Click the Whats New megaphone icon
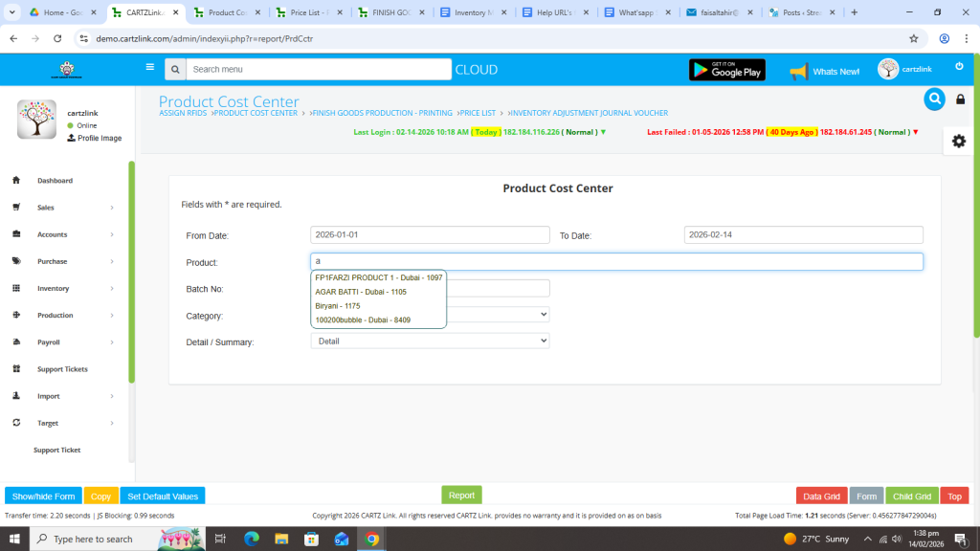Viewport: 980px width, 551px height. coord(798,71)
